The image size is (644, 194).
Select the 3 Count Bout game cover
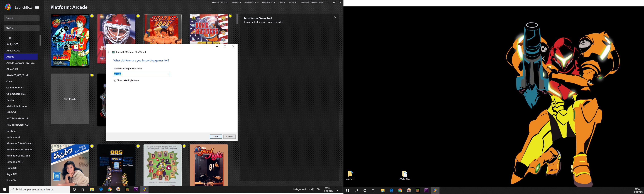coord(162,29)
